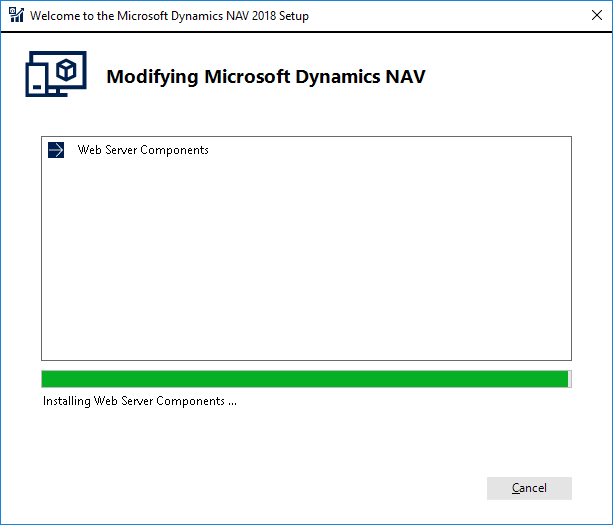Viewport: 613px width, 525px height.
Task: Click the arrow icon beside Web Server Components
Action: [56, 150]
